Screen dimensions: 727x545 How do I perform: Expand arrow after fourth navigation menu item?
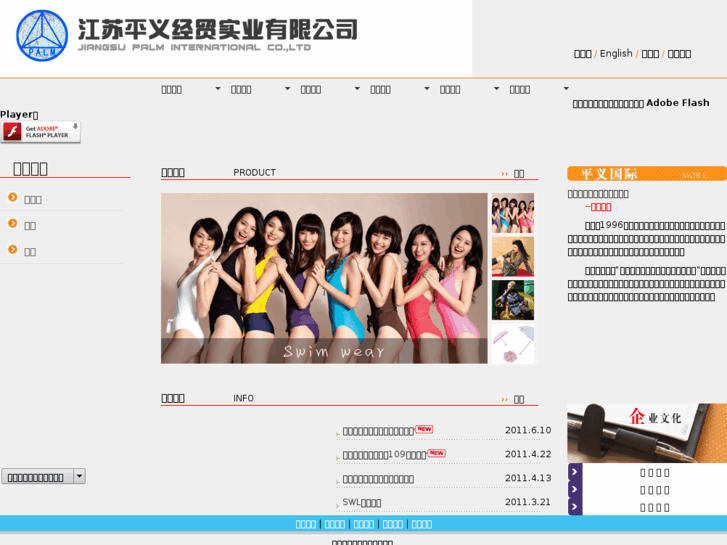pyautogui.click(x=427, y=88)
